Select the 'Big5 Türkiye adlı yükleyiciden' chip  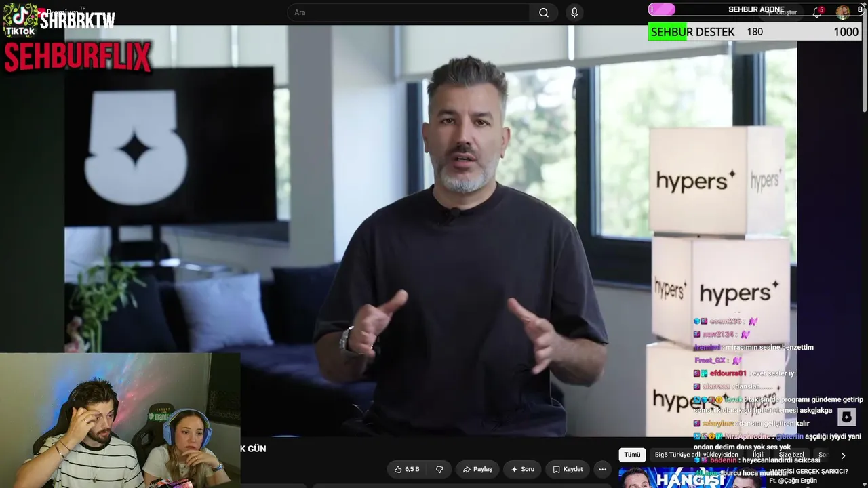coord(696,455)
